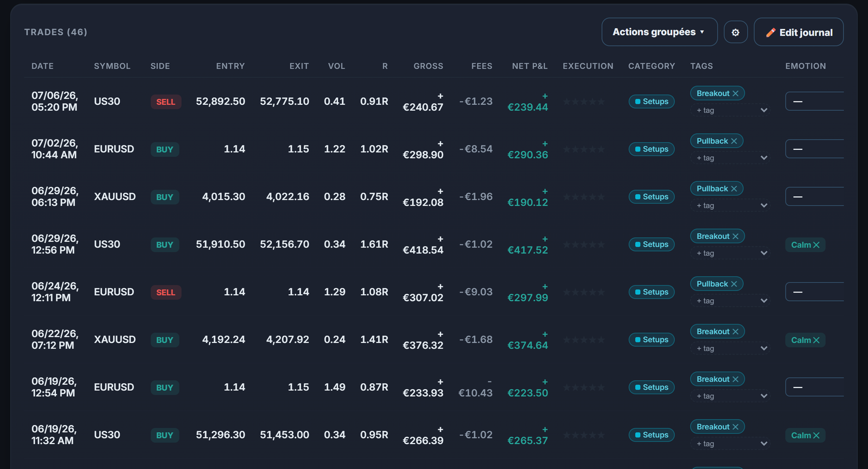Rate execution stars for 06/22/26 XAUUSD trade
The image size is (868, 469).
click(x=584, y=340)
